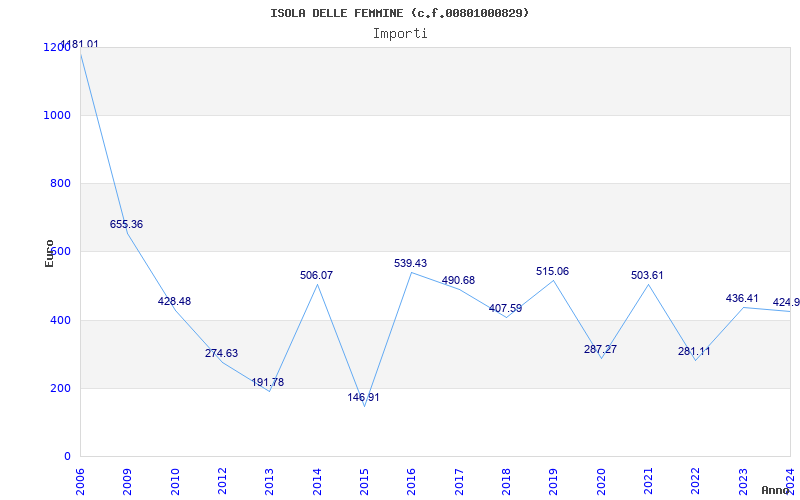Click the chart title ISOLA DELLE FEMMINE
800x500 pixels.
pyautogui.click(x=400, y=13)
